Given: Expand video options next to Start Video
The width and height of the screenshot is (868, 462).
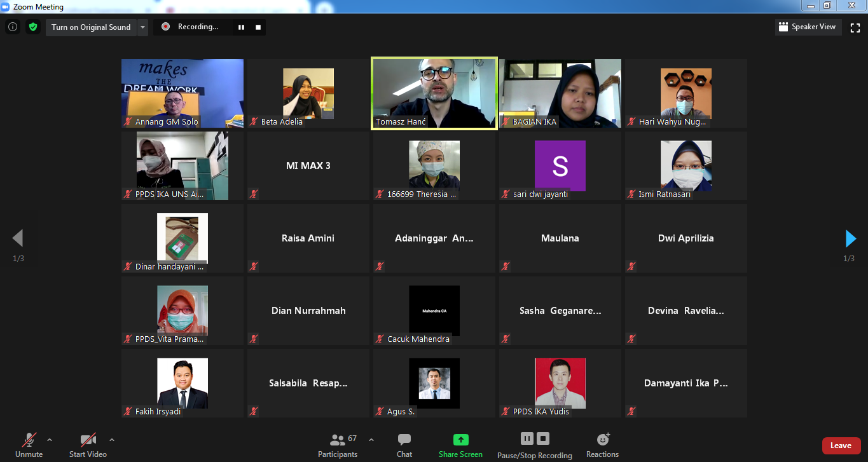Looking at the screenshot, I should coord(112,440).
